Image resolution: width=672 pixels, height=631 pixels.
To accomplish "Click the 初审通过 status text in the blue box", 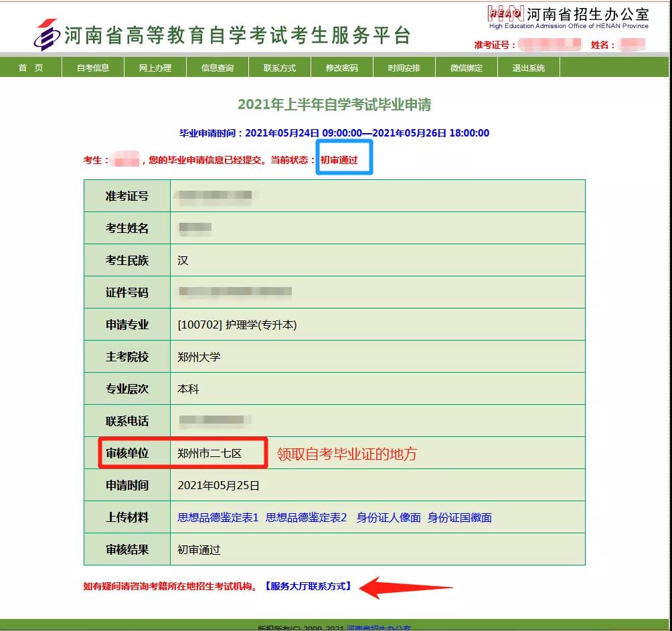I will [x=339, y=161].
